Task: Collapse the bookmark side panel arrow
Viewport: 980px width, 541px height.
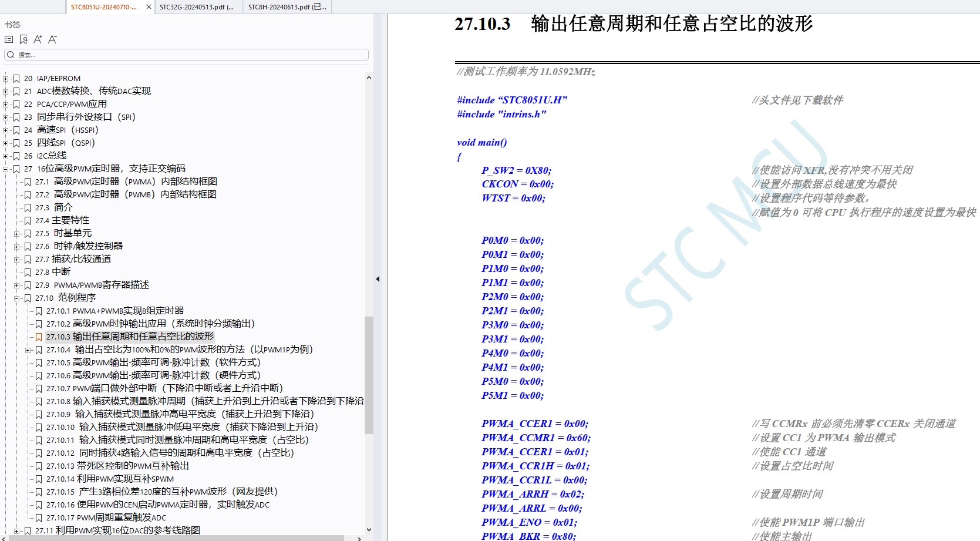Action: (x=378, y=279)
